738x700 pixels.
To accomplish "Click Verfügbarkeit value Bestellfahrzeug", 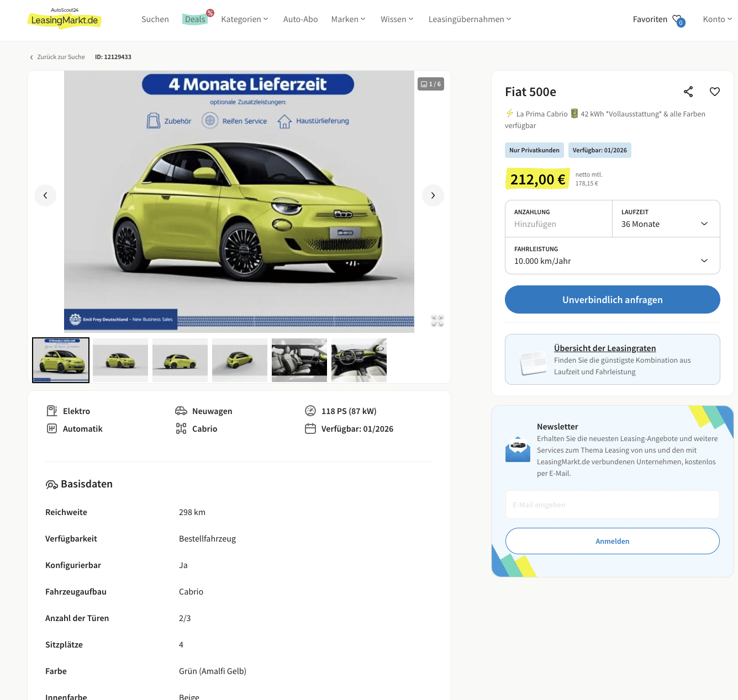I will pyautogui.click(x=207, y=539).
